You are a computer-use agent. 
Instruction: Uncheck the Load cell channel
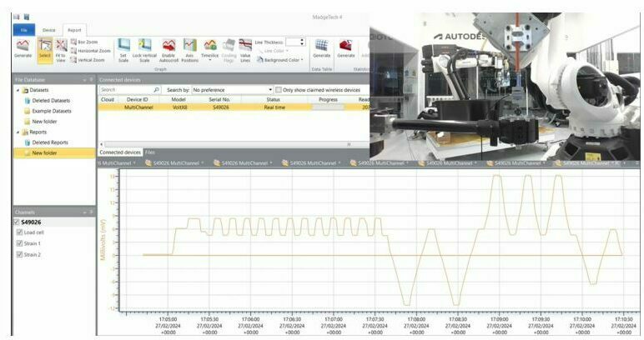pyautogui.click(x=20, y=232)
